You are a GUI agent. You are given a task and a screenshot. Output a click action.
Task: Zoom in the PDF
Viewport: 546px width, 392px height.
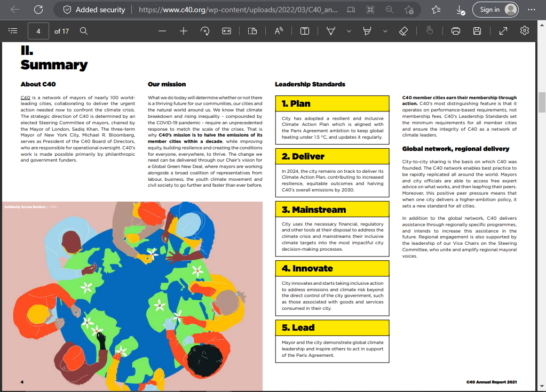point(184,31)
